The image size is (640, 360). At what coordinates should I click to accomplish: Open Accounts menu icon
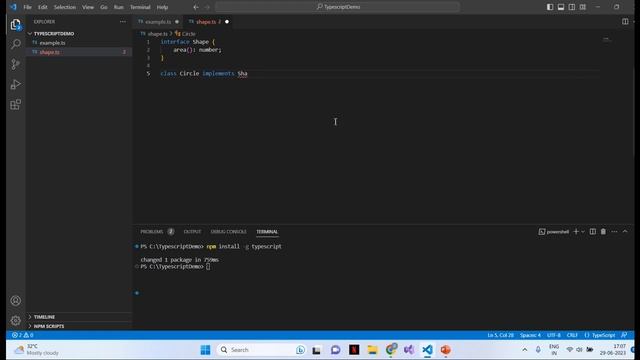[x=16, y=300]
